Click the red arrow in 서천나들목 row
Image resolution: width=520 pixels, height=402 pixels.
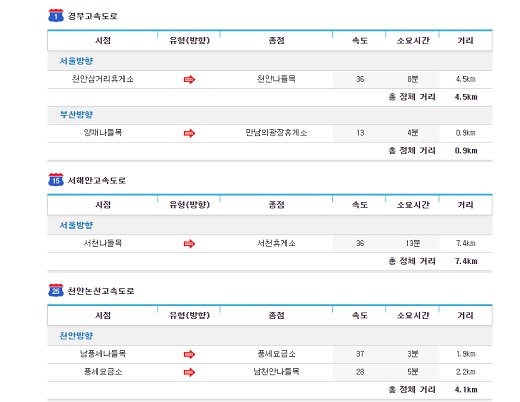[189, 244]
